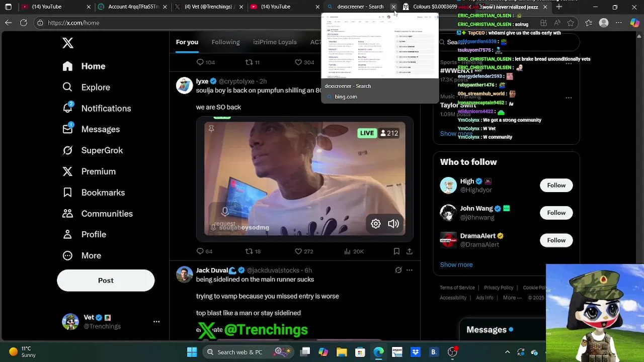This screenshot has height=362, width=644.
Task: Click repost icon with 18 on lyxe post
Action: click(249, 251)
